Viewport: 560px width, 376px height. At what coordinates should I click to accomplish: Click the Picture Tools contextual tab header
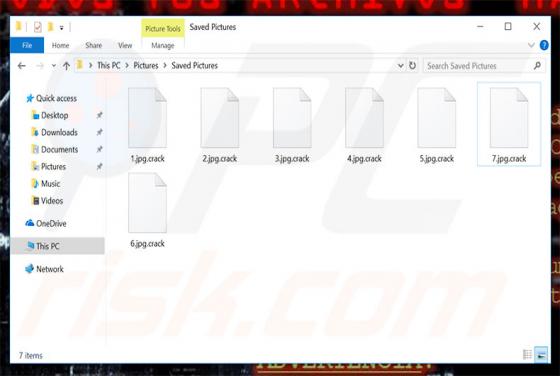[163, 29]
